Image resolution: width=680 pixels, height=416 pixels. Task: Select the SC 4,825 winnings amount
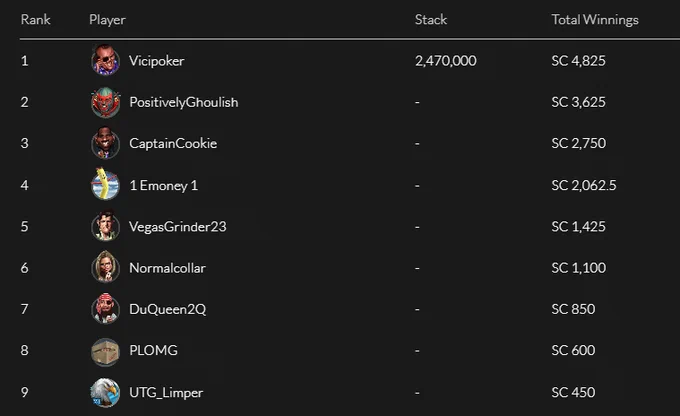(x=578, y=61)
